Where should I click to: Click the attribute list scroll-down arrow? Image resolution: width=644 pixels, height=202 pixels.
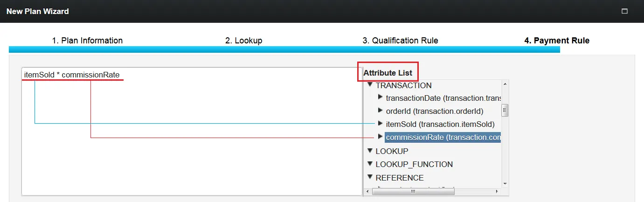505,184
